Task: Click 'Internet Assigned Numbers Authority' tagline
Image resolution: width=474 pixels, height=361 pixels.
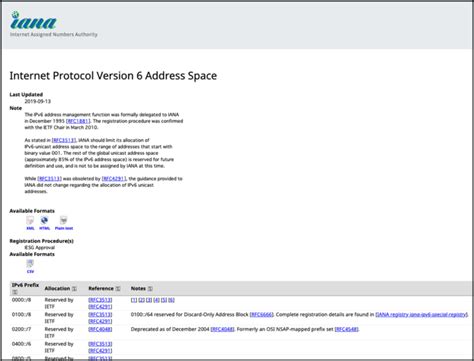Action: tap(54, 34)
